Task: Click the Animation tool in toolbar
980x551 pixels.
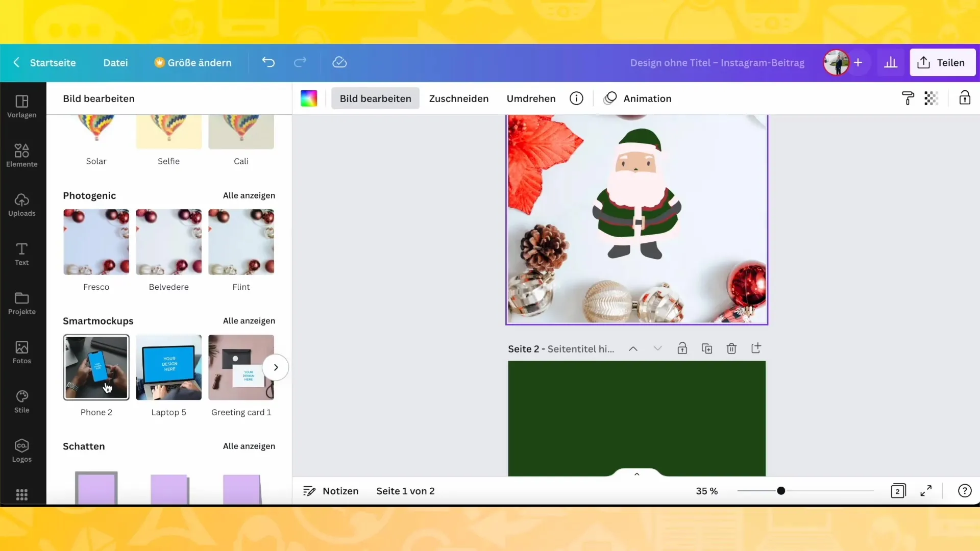Action: click(638, 98)
